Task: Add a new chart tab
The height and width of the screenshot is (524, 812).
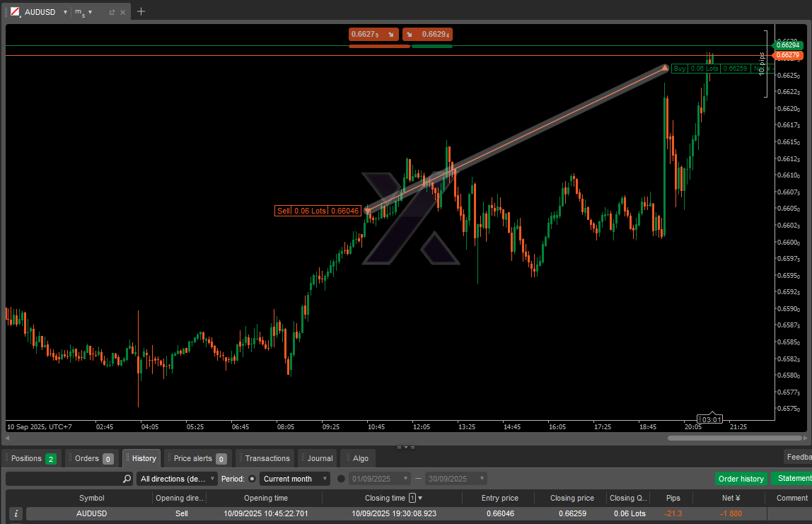Action: click(x=141, y=11)
